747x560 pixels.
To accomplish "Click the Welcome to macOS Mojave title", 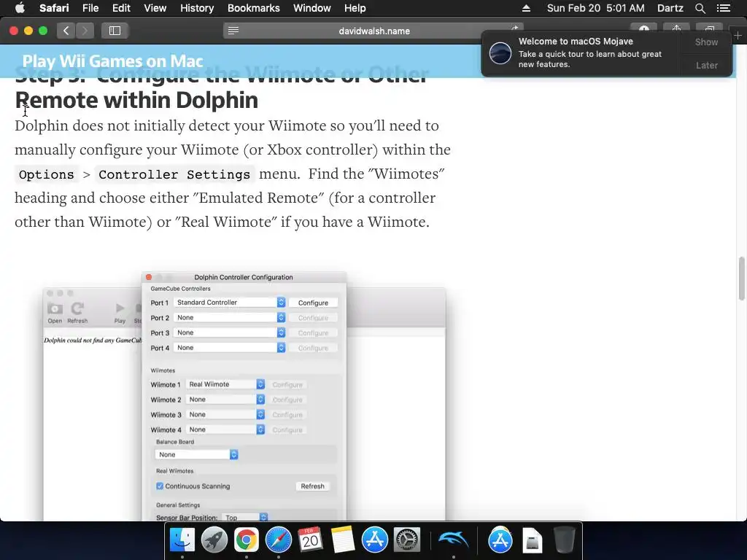I will (576, 42).
